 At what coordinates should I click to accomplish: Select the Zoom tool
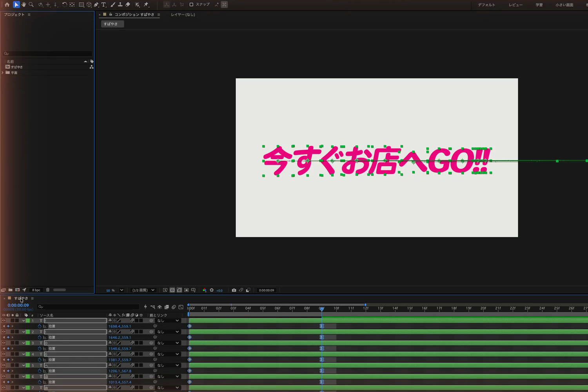(x=31, y=5)
